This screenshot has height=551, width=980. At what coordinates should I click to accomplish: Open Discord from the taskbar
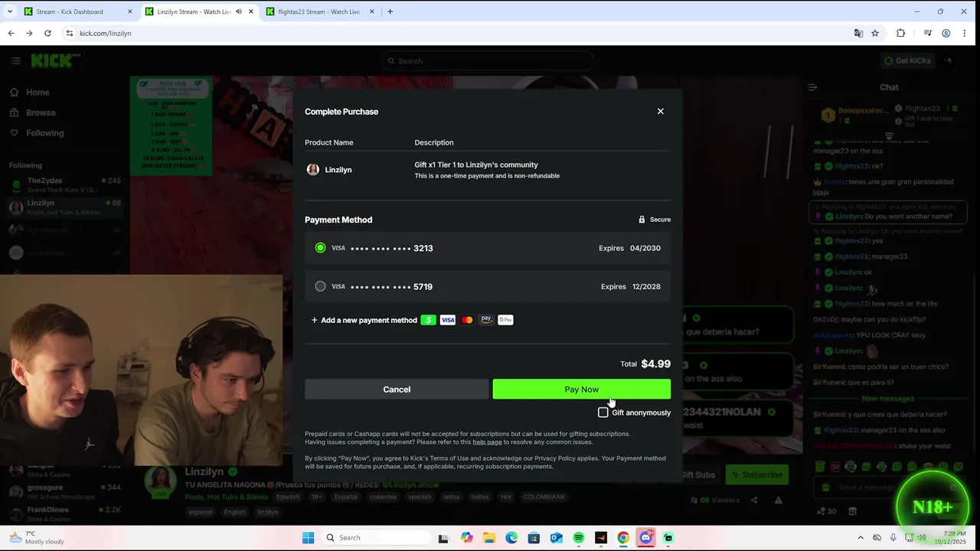[x=645, y=537]
